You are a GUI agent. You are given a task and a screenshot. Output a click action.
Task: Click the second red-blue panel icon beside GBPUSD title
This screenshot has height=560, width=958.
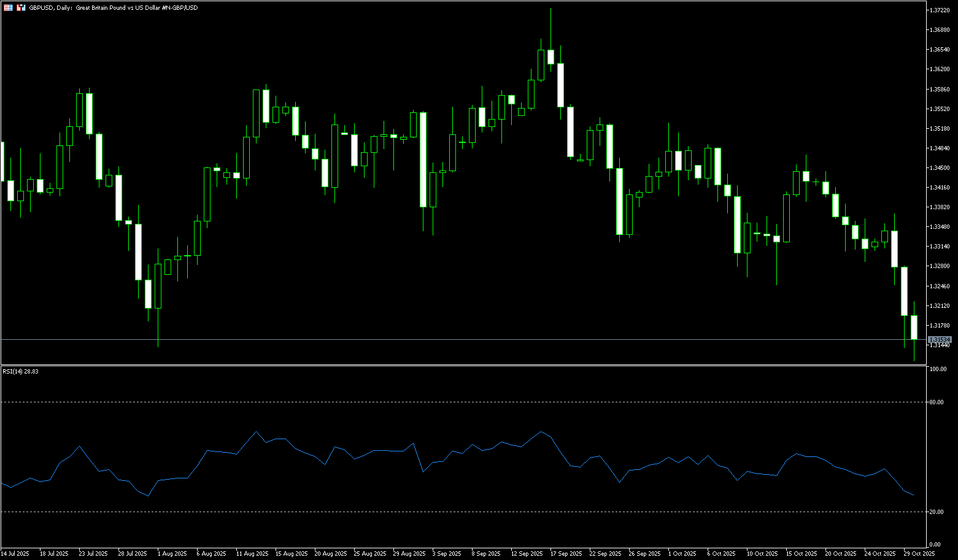pos(21,7)
